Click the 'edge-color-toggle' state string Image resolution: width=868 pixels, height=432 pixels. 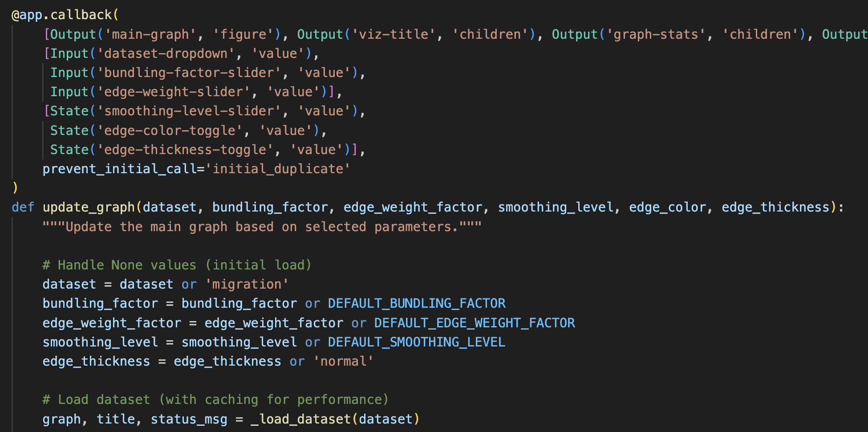pyautogui.click(x=170, y=130)
